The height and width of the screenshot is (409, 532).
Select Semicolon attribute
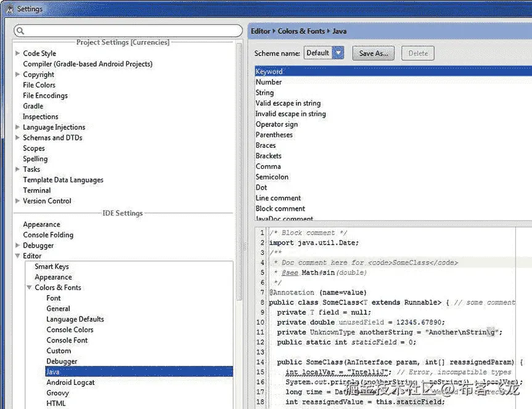[272, 177]
